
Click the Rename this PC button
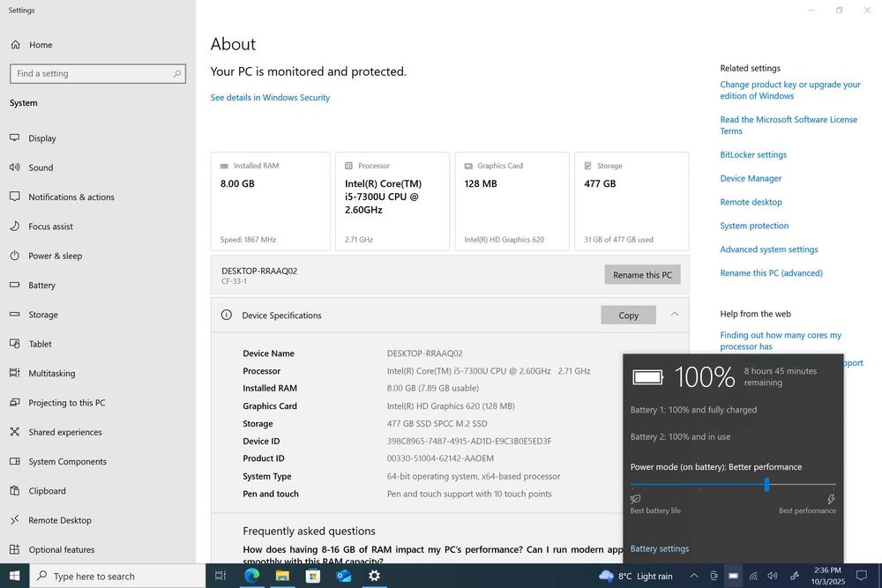tap(642, 274)
